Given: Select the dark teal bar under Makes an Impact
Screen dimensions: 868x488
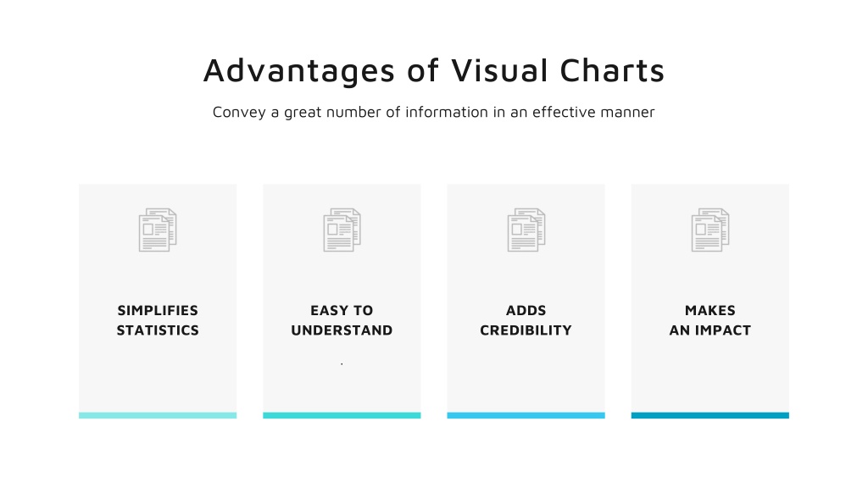Looking at the screenshot, I should click(710, 415).
